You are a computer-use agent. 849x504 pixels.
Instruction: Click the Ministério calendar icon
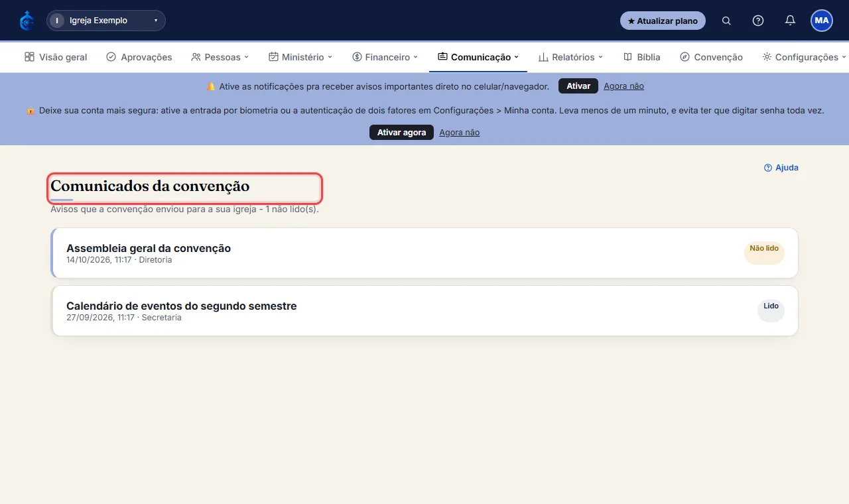[x=273, y=57]
